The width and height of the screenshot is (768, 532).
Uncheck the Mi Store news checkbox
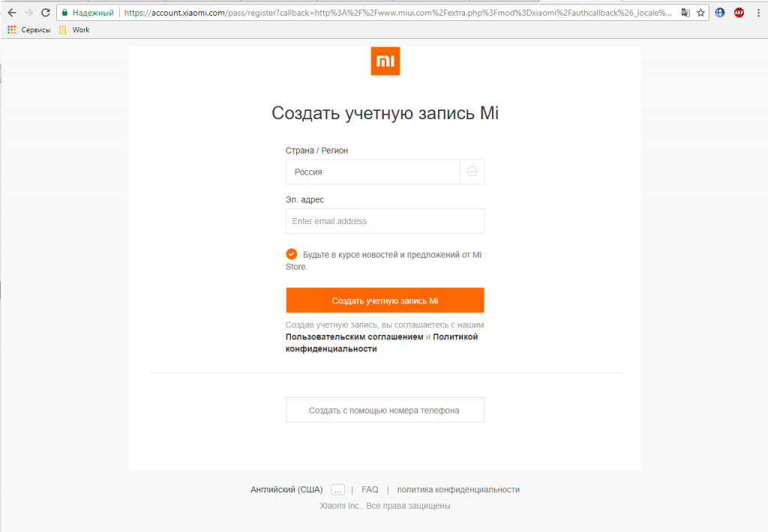point(291,254)
